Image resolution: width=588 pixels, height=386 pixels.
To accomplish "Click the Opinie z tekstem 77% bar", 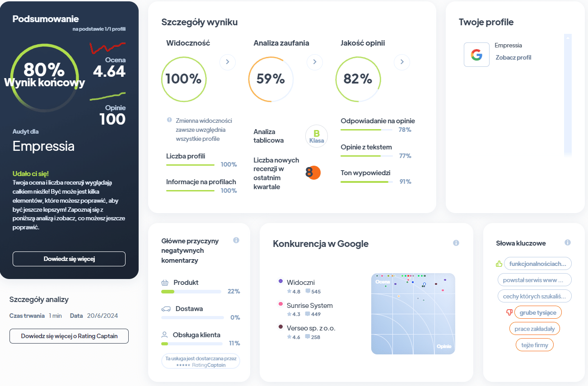I will point(366,156).
